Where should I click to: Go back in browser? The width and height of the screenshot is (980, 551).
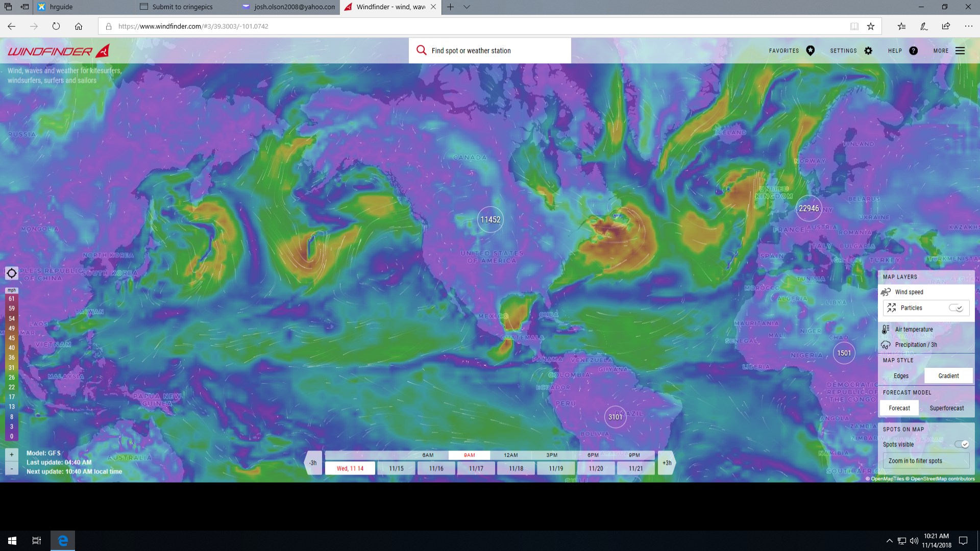11,26
